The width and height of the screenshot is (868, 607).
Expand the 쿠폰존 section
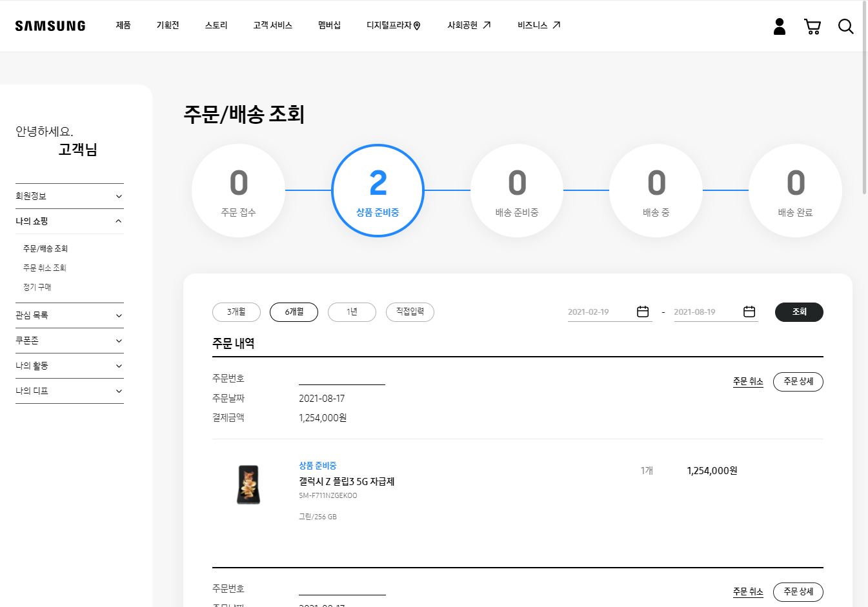click(x=70, y=341)
